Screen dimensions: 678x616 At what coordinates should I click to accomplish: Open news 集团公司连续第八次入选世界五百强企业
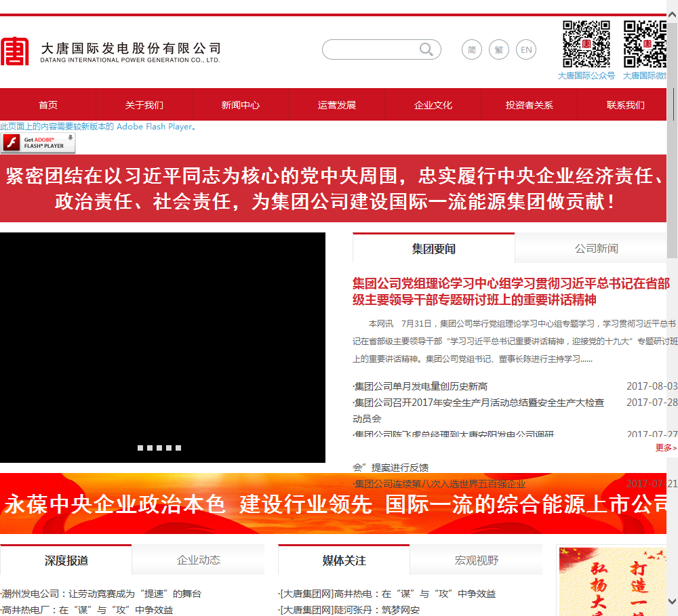(x=439, y=484)
